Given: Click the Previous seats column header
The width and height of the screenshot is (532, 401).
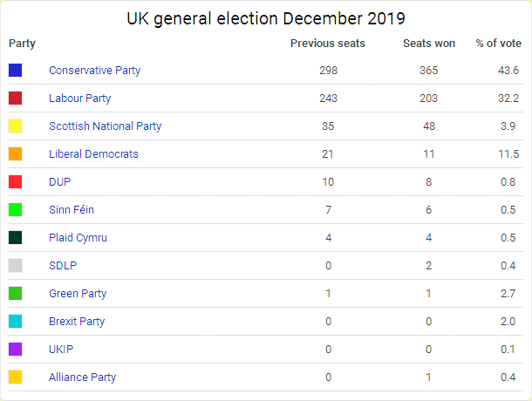Looking at the screenshot, I should pyautogui.click(x=328, y=44).
